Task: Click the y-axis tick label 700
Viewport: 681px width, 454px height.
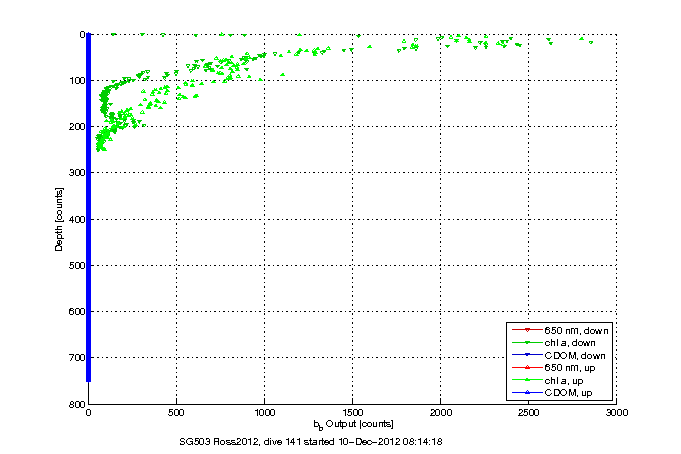Action: point(76,358)
